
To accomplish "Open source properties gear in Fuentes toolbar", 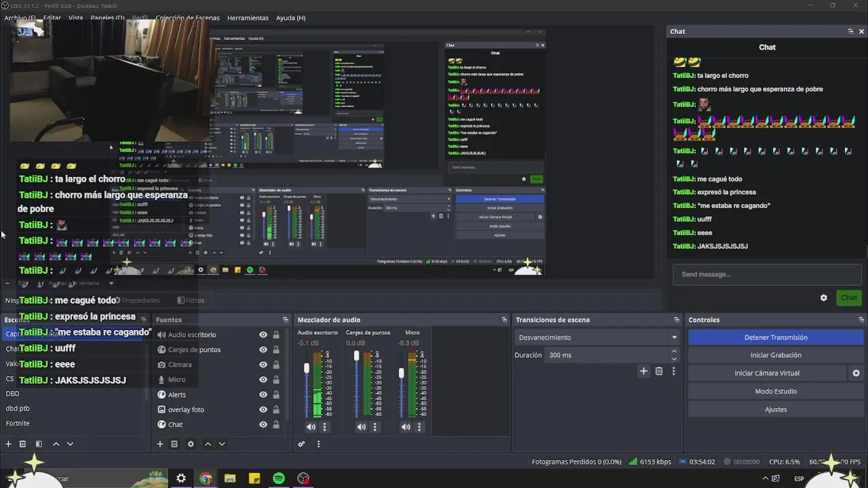I will tap(191, 444).
